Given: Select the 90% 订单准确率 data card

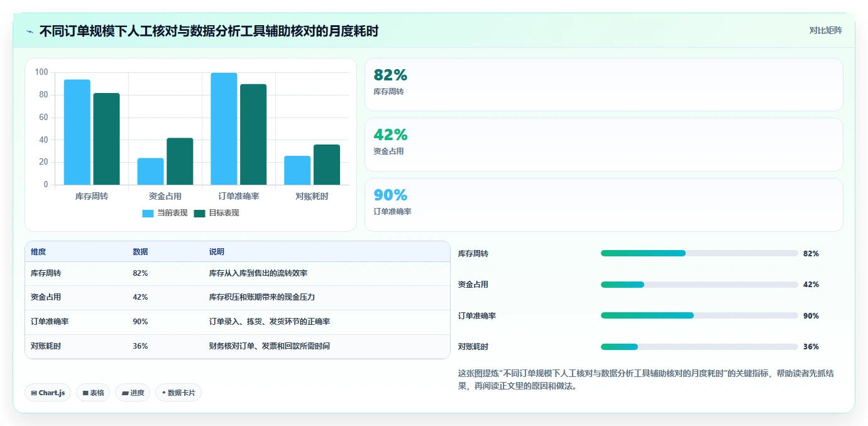Looking at the screenshot, I should click(x=603, y=205).
